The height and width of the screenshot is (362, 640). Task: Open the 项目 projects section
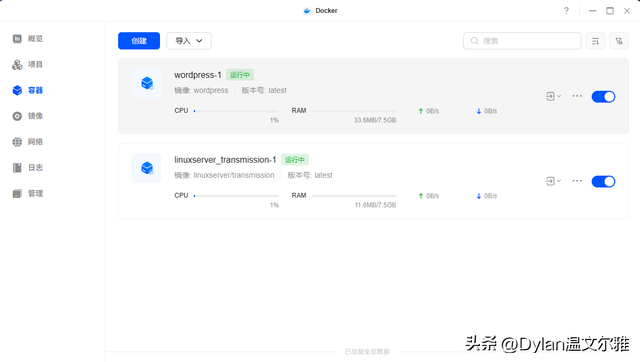pyautogui.click(x=28, y=64)
